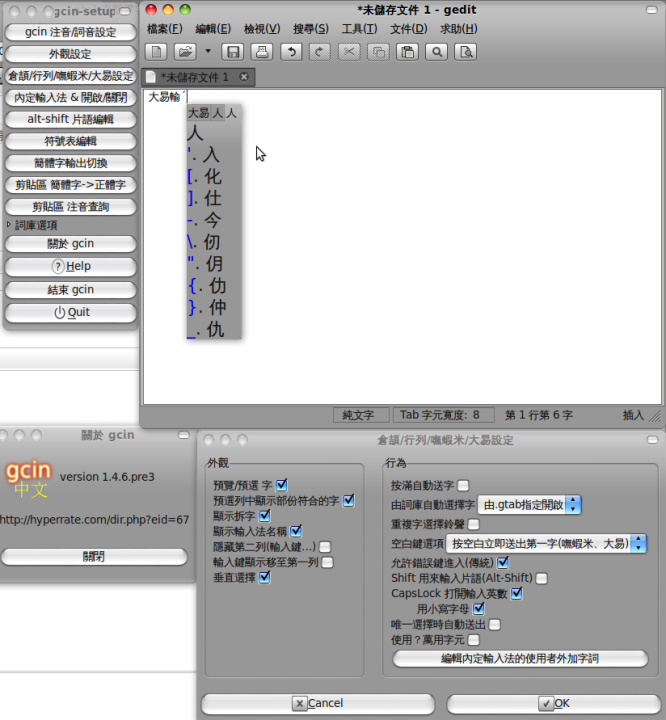Click the Find magnifier icon

[x=438, y=51]
